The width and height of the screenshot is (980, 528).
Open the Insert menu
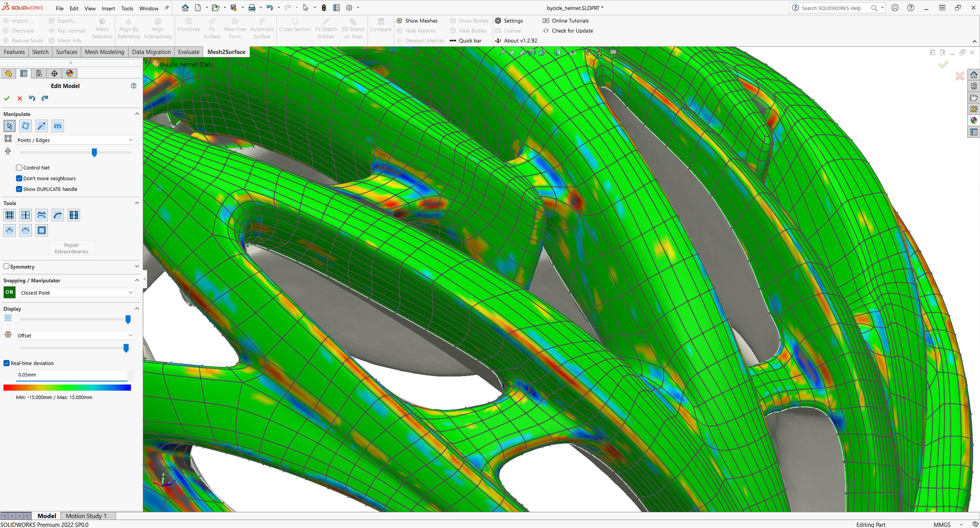[x=108, y=8]
